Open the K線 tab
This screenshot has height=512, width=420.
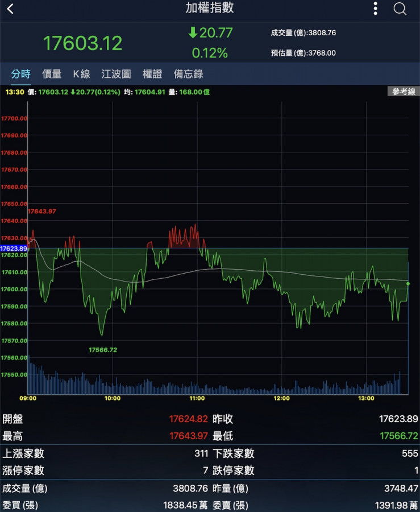tap(81, 74)
